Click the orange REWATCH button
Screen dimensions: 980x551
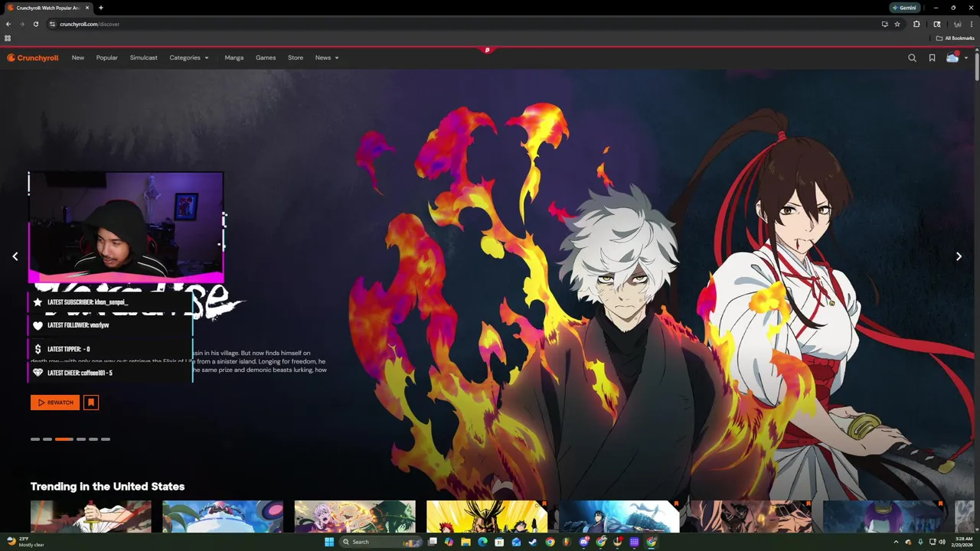[55, 403]
